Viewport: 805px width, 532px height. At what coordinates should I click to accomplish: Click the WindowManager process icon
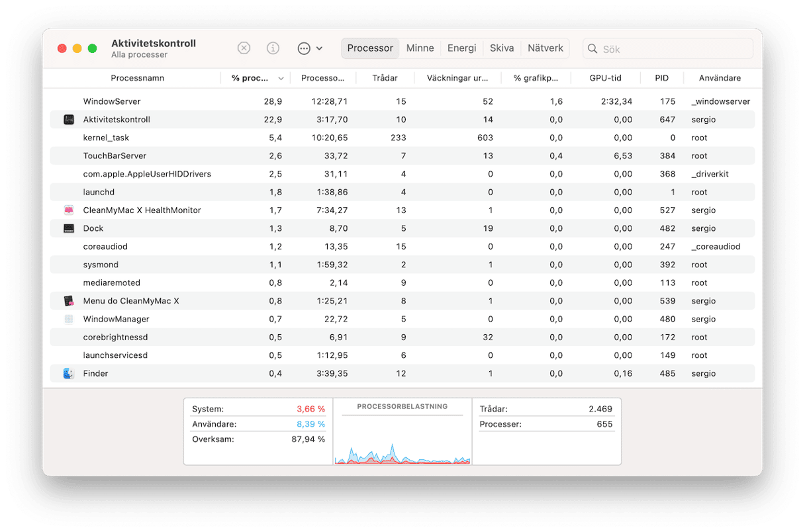tap(69, 319)
